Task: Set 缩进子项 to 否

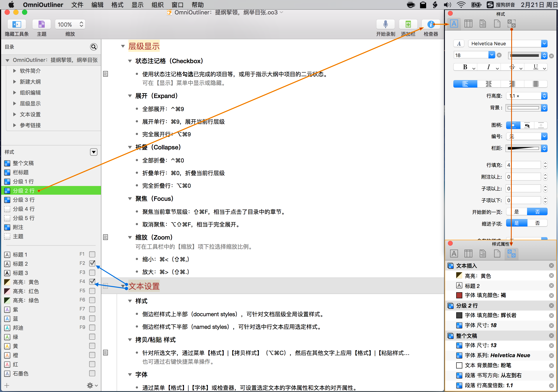Action: tap(537, 223)
